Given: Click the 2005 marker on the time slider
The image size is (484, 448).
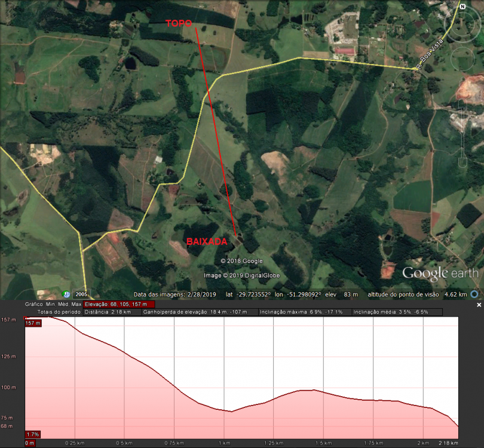Looking at the screenshot, I should [81, 294].
